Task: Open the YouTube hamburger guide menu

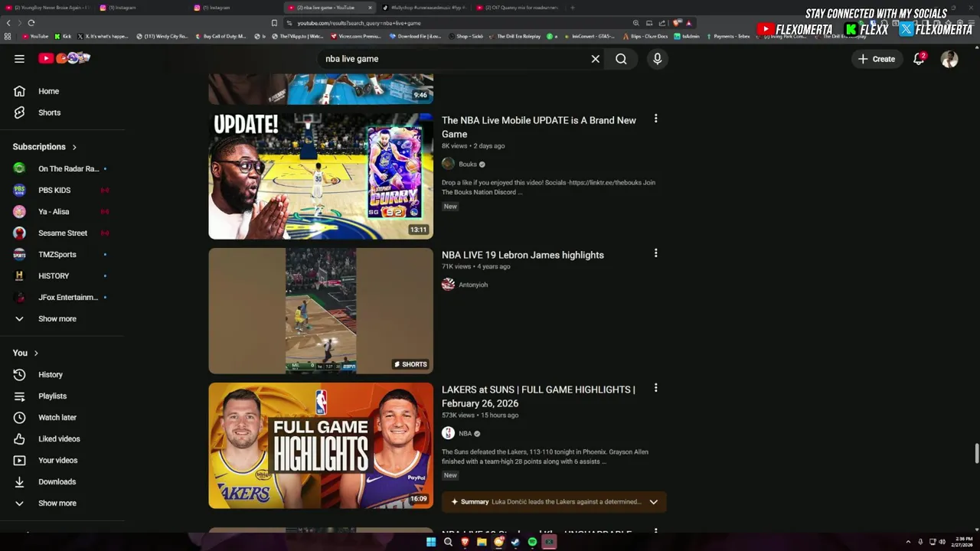Action: point(19,59)
